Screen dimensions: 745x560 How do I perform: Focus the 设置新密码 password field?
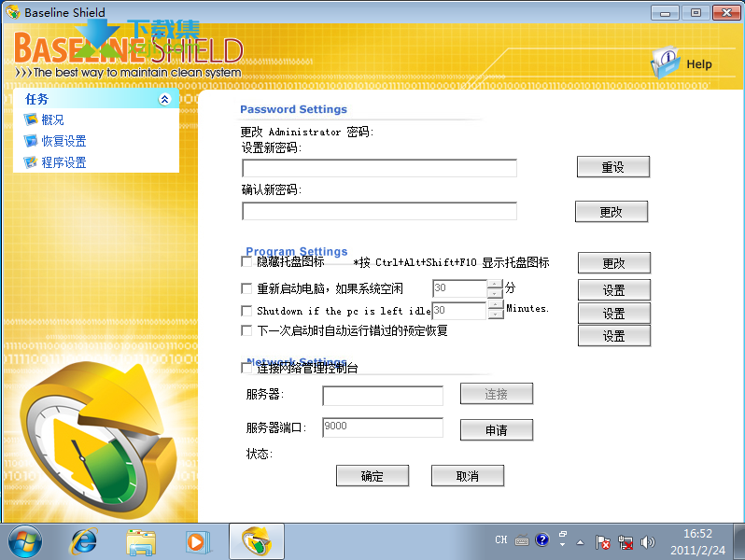pos(379,168)
